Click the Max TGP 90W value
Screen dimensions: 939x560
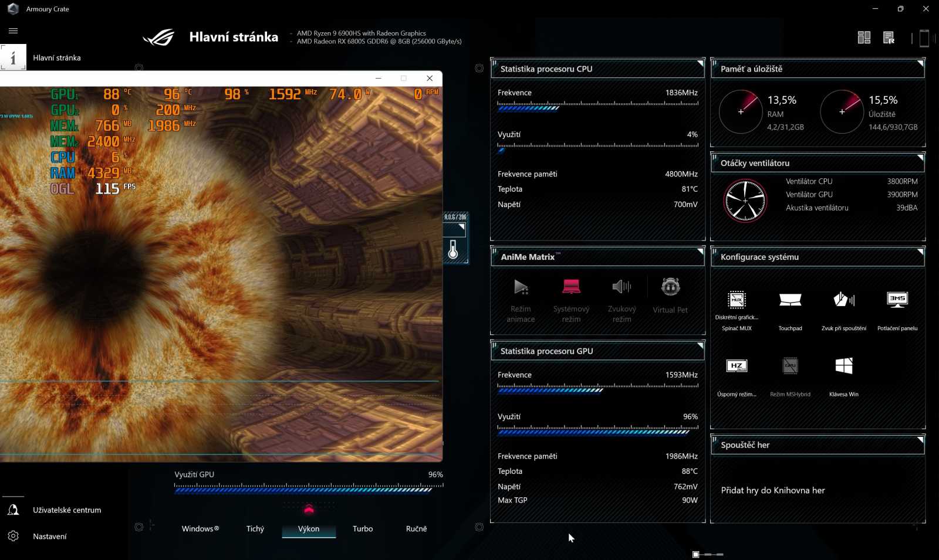tap(690, 500)
